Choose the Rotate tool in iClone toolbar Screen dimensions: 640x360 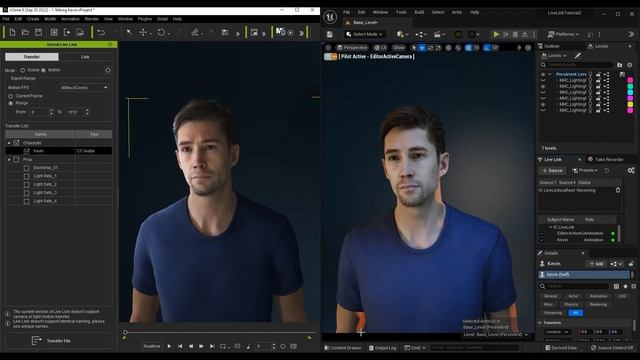(161, 32)
